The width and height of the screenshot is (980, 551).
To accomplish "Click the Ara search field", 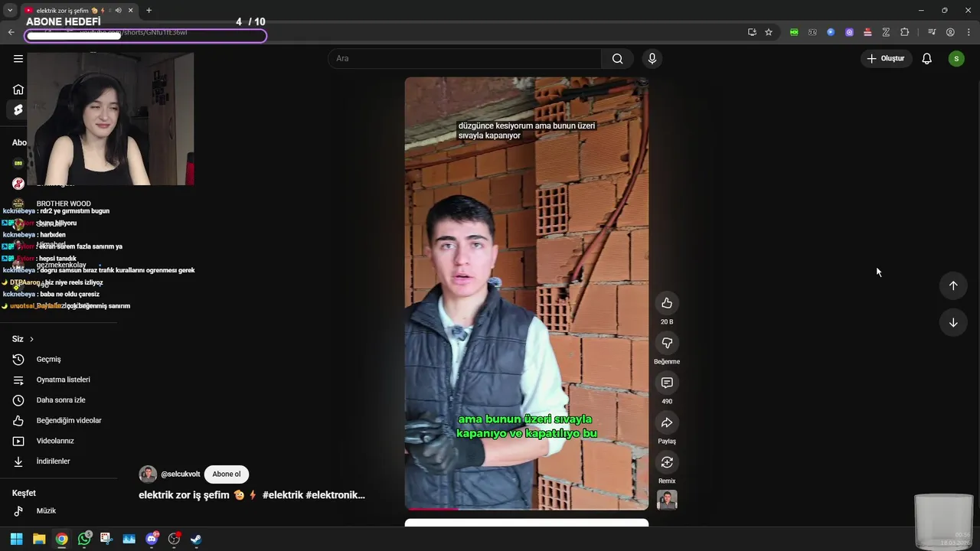I will pos(465,59).
